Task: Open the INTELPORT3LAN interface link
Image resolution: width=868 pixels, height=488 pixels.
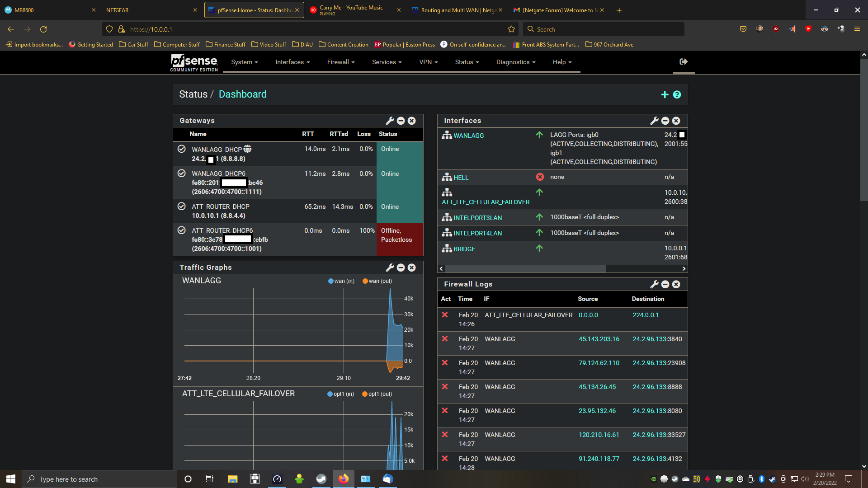Action: 477,218
